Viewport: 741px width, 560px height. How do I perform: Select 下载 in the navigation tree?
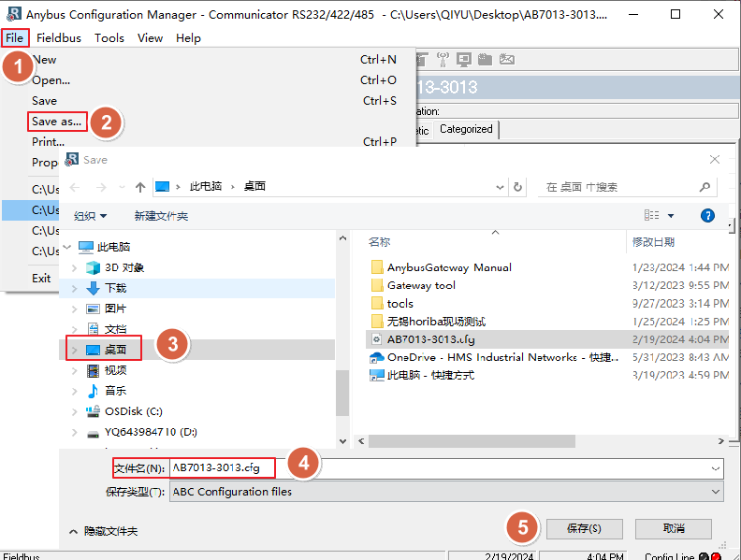[115, 288]
